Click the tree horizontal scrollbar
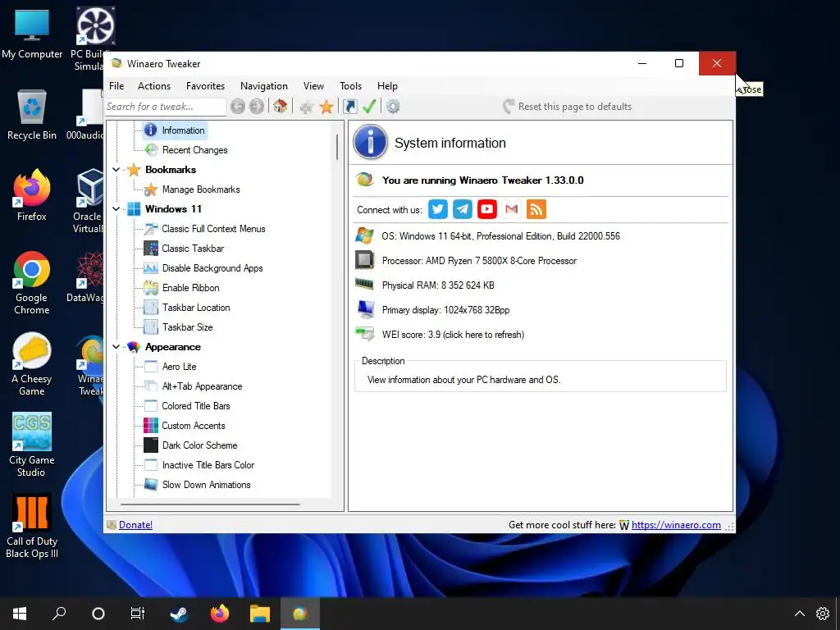 210,504
